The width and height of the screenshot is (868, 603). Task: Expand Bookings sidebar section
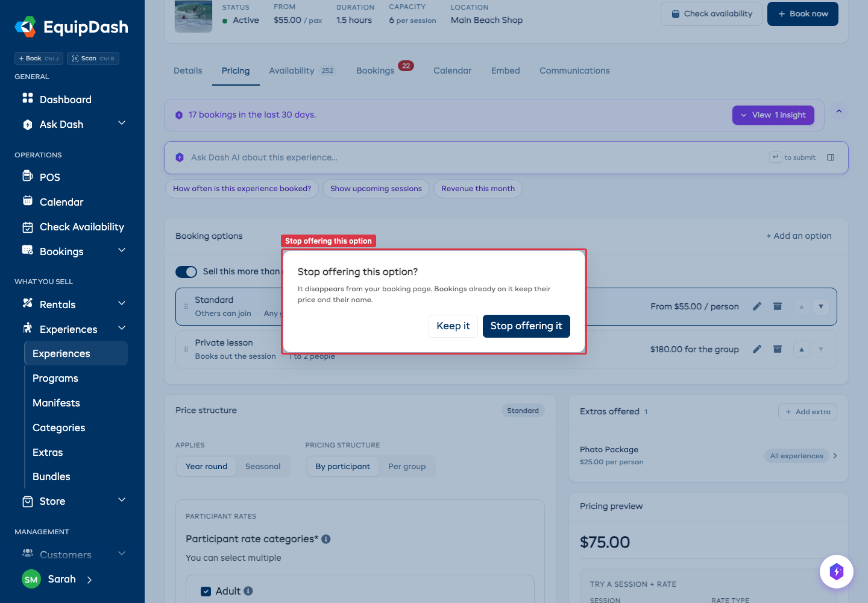tap(122, 250)
